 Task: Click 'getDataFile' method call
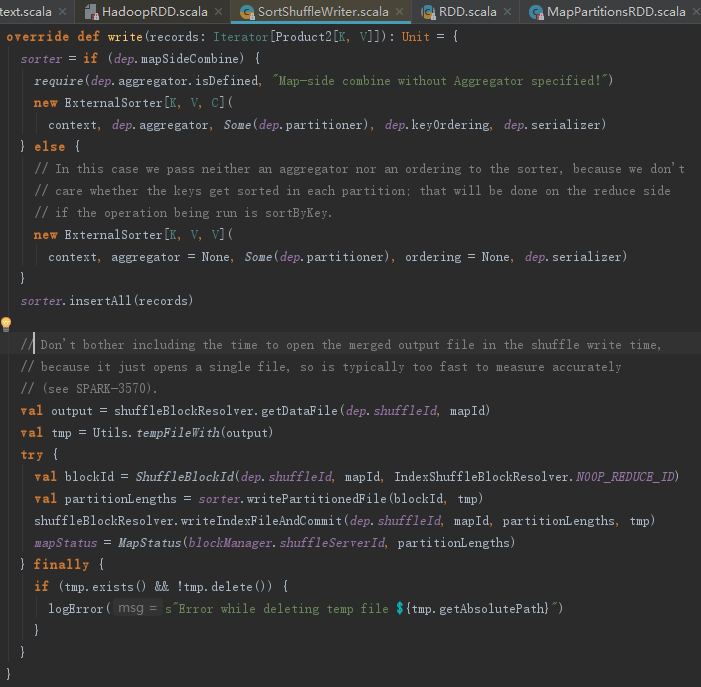coord(299,411)
